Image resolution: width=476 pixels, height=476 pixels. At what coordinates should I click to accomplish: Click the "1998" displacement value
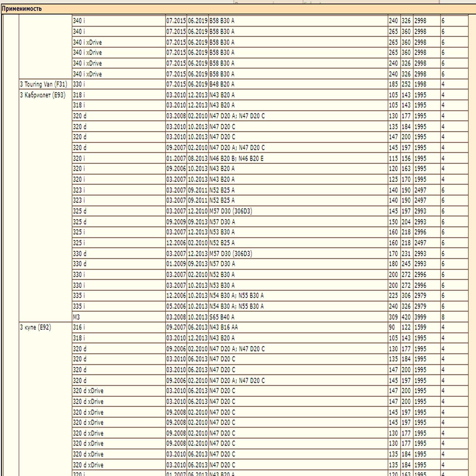(x=420, y=84)
